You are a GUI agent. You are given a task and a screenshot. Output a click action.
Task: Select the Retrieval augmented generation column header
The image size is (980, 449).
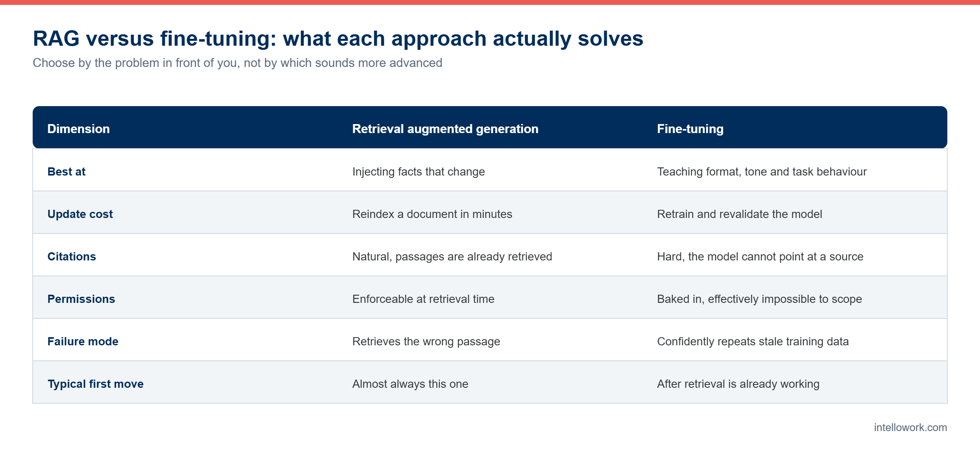pos(445,129)
